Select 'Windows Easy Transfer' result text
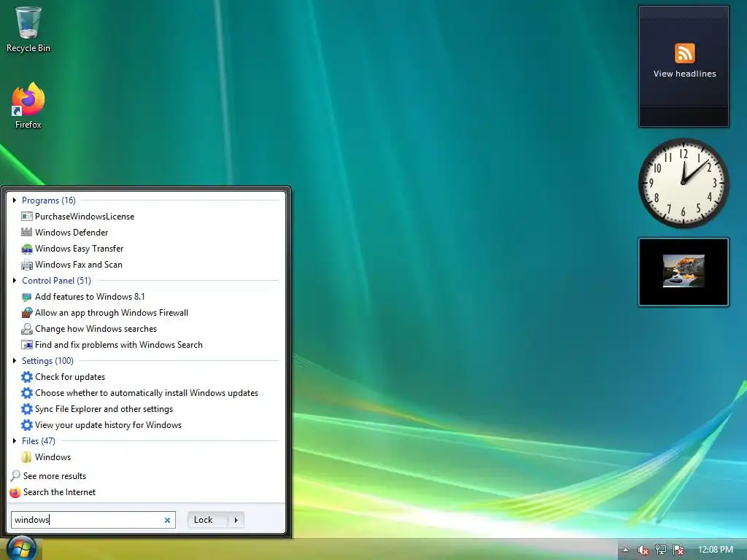This screenshot has width=747, height=560. tap(79, 249)
